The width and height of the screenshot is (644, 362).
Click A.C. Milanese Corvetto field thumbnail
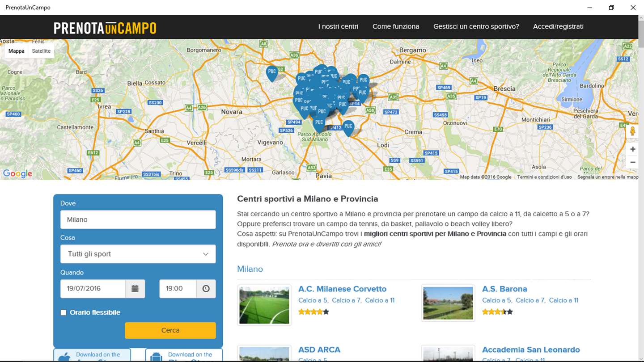[x=264, y=305]
